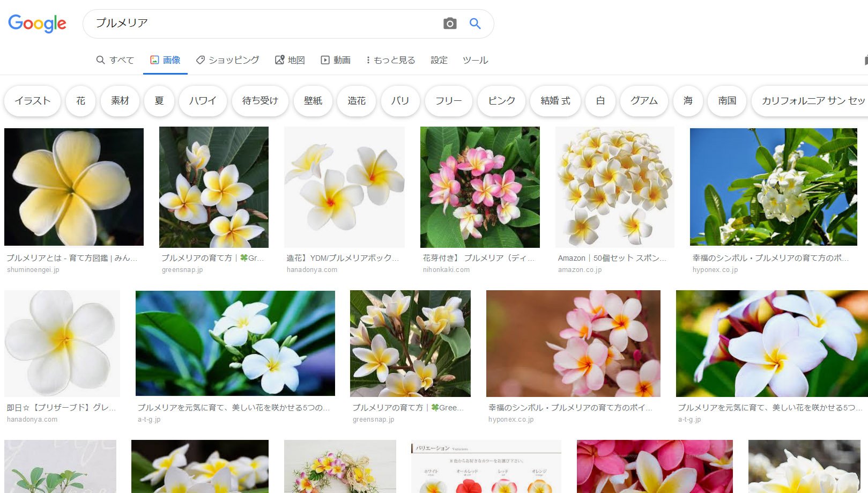Open the Amazon 50個セット plumeria image
Image resolution: width=868 pixels, height=493 pixels.
pos(615,187)
